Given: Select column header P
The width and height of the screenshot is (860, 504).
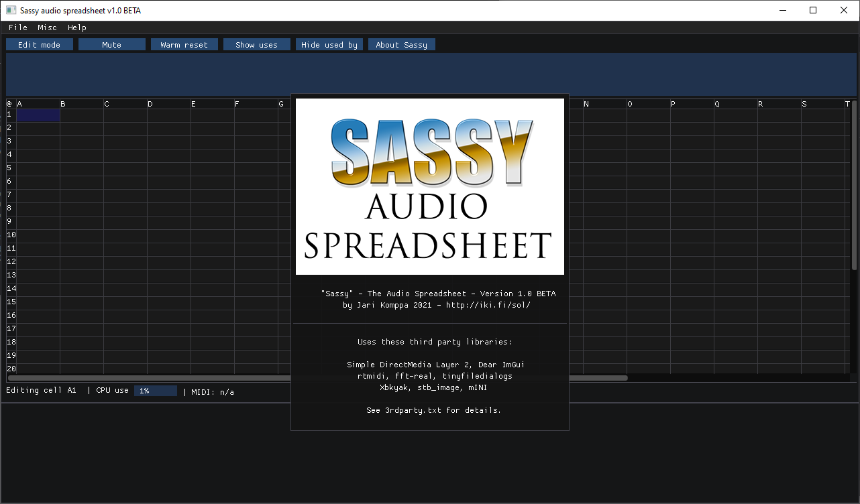Looking at the screenshot, I should tap(692, 104).
